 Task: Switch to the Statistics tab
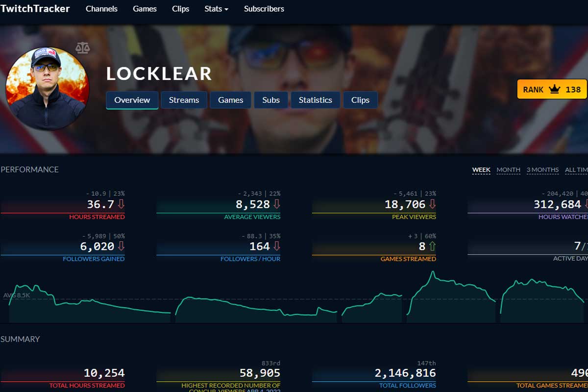click(315, 100)
